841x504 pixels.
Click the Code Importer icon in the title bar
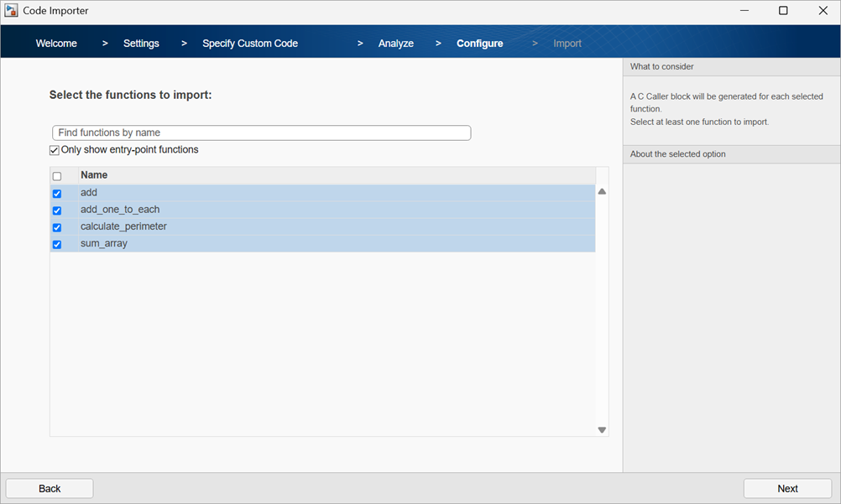12,11
